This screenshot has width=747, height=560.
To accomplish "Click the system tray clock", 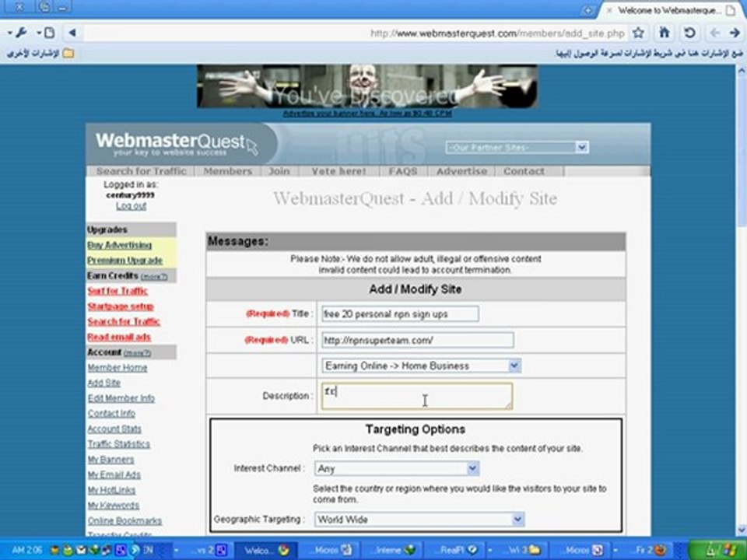I will pyautogui.click(x=26, y=550).
